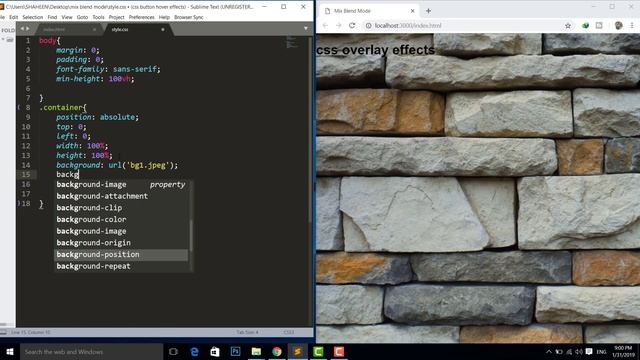
Task: Click the .container selector text
Action: [61, 107]
